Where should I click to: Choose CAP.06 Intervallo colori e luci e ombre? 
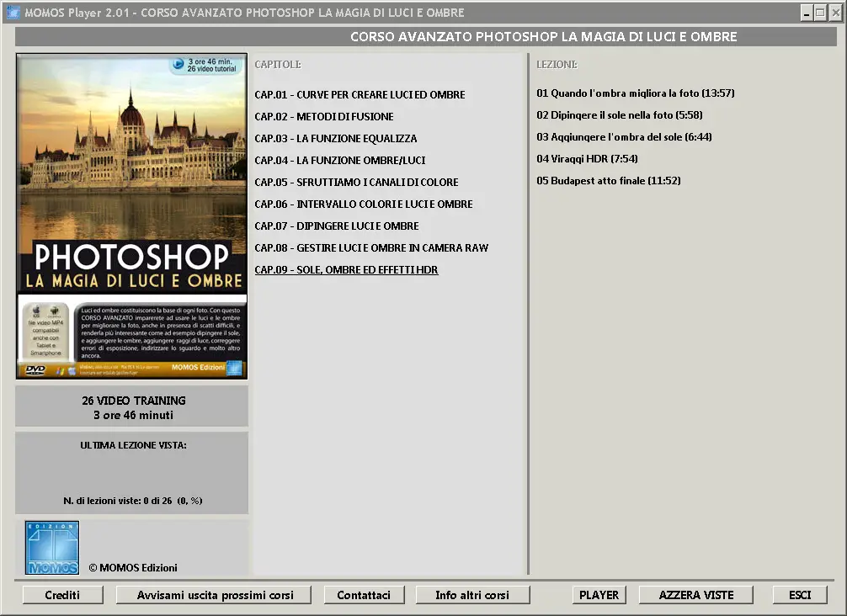[364, 204]
